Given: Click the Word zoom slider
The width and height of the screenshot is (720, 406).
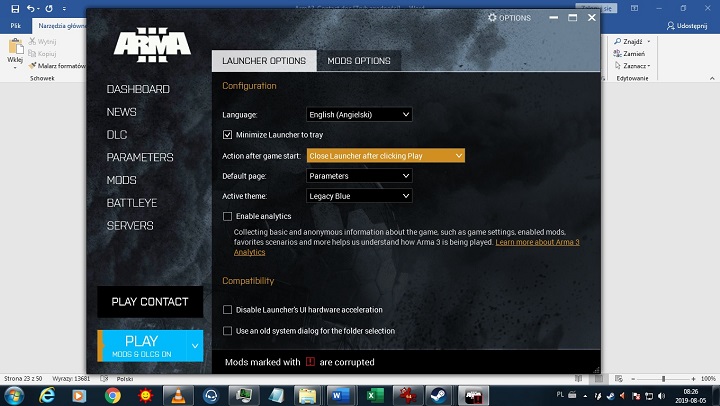Looking at the screenshot, I should click(663, 379).
